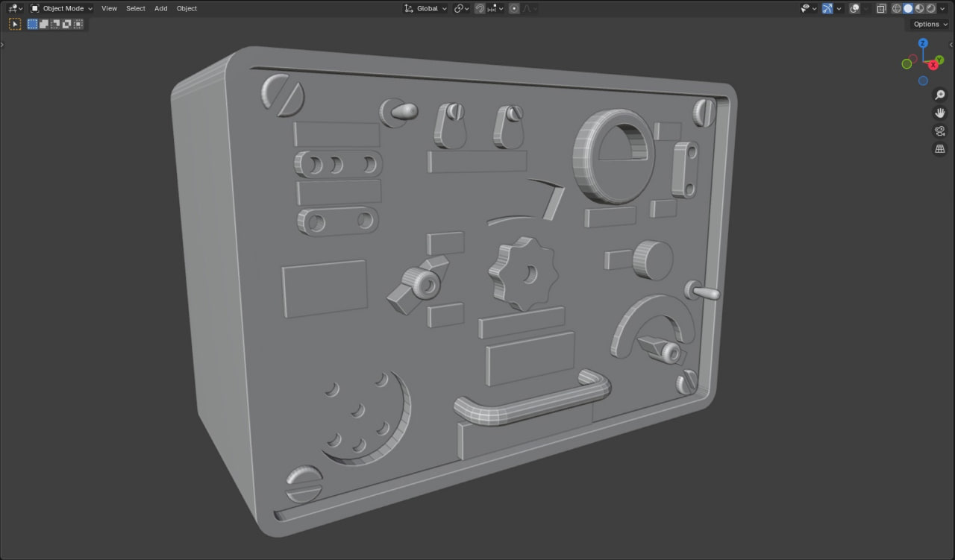Click the hand icon to pan the view
The image size is (955, 560).
click(940, 113)
